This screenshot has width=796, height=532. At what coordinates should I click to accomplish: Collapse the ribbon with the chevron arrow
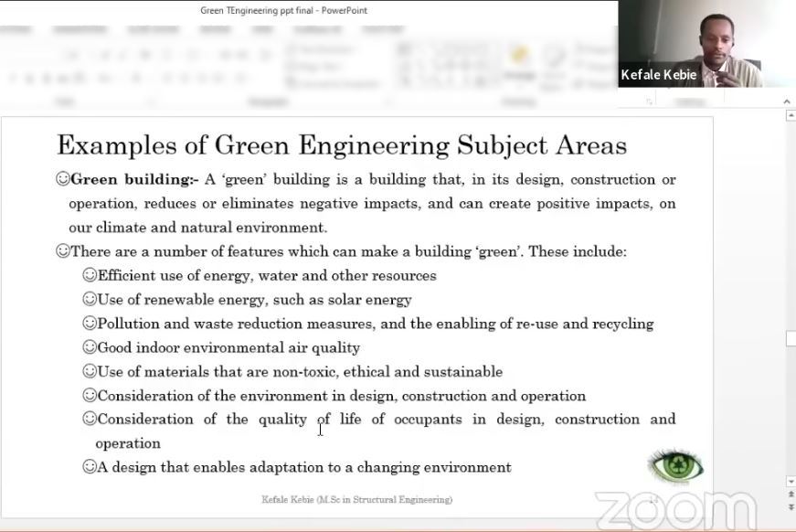(787, 102)
